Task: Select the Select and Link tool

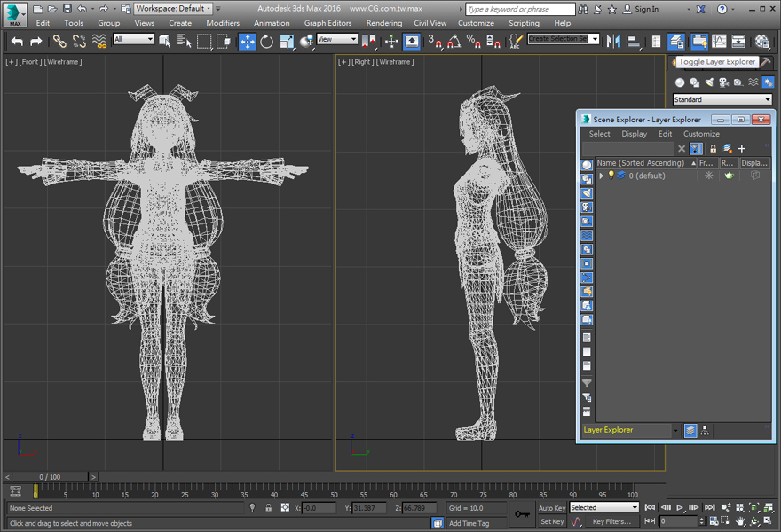Action: 59,42
